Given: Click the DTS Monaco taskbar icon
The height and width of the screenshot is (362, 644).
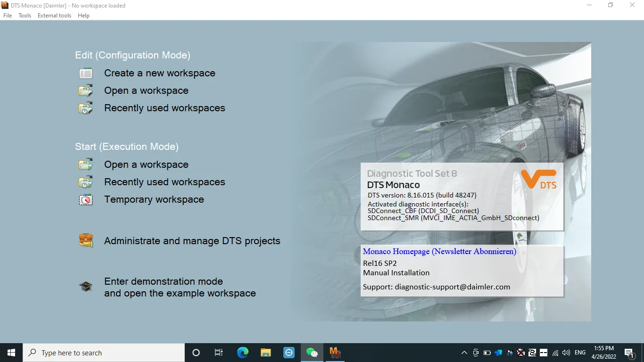Looking at the screenshot, I should point(335,353).
